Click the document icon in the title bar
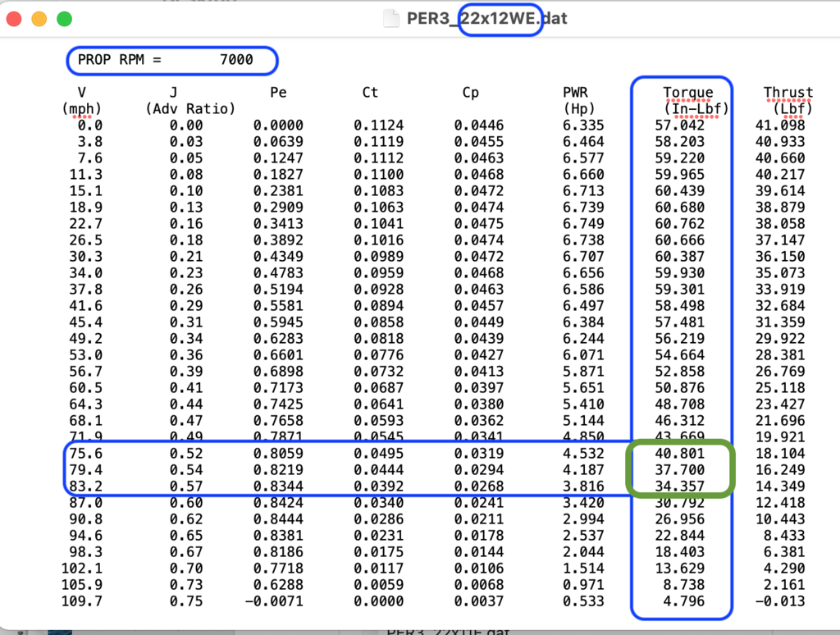This screenshot has height=635, width=840. point(392,19)
